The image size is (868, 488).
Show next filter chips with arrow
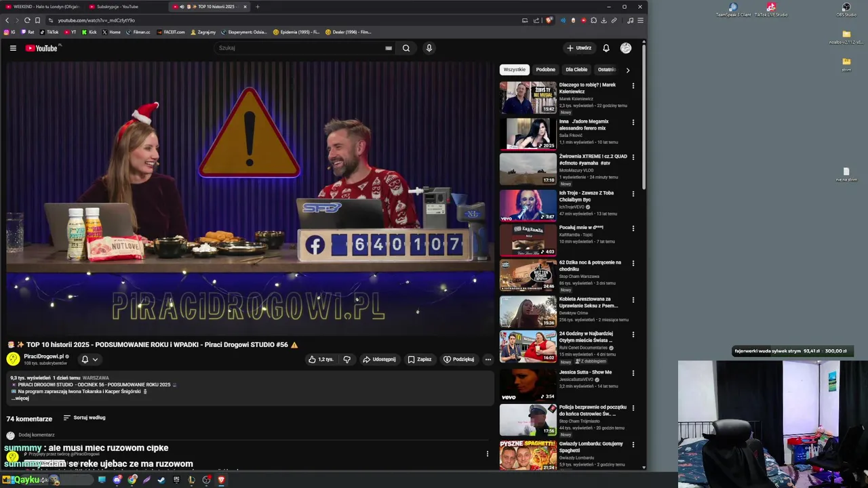coord(628,70)
